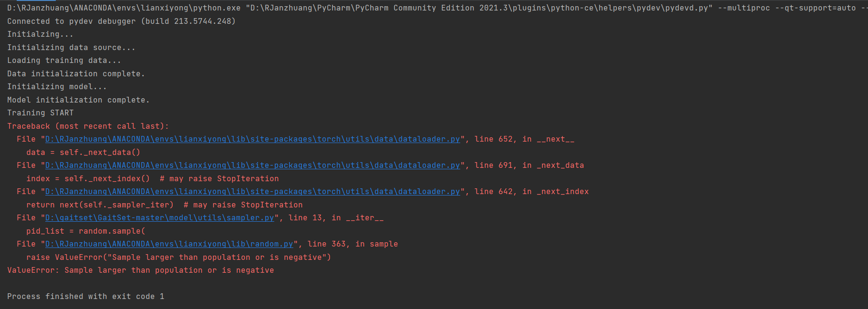
Task: Click 'Process finished with exit code 1'
Action: [85, 297]
